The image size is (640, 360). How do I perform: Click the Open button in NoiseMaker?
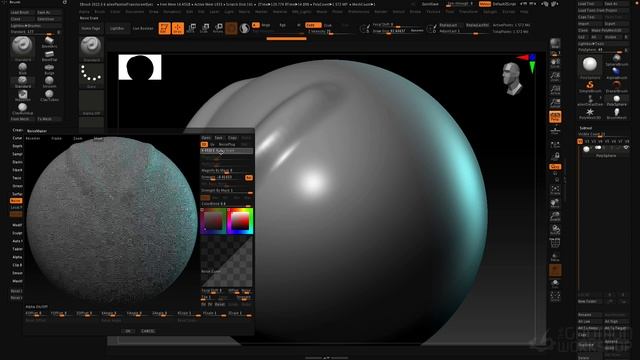(206, 138)
